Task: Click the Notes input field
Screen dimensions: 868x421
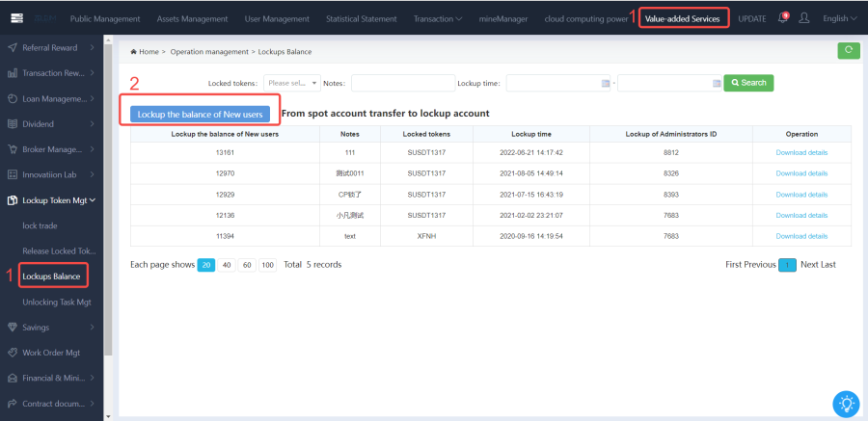Action: pyautogui.click(x=403, y=83)
